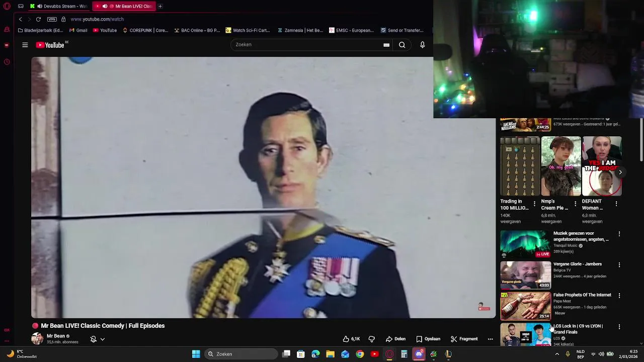
Task: Open more actions ellipsis beside the Fragment button
Action: [490, 339]
